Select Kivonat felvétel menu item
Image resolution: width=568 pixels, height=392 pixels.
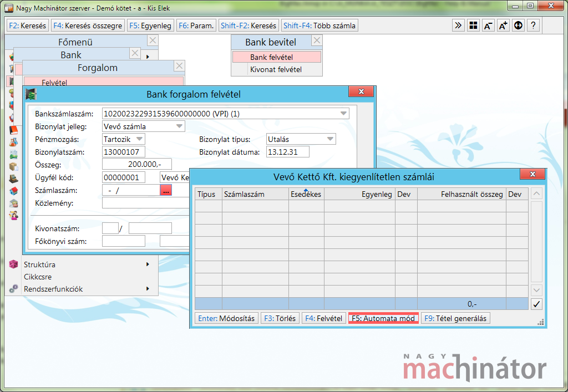277,69
